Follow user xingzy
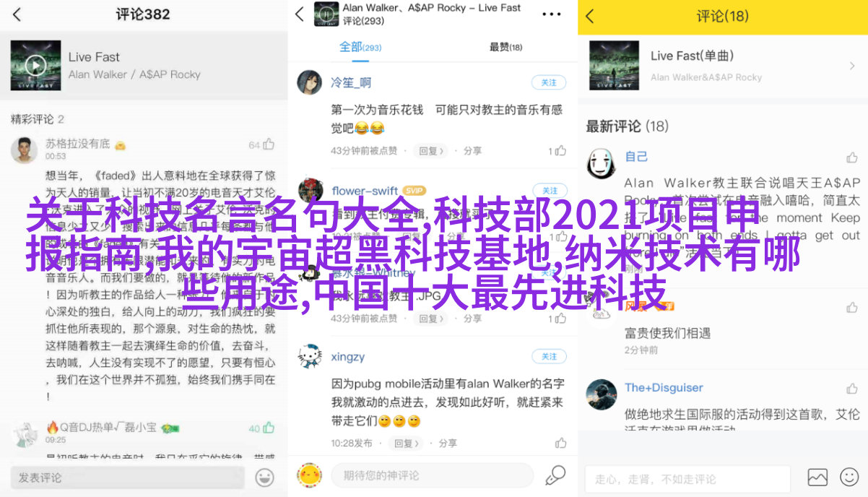 (550, 356)
